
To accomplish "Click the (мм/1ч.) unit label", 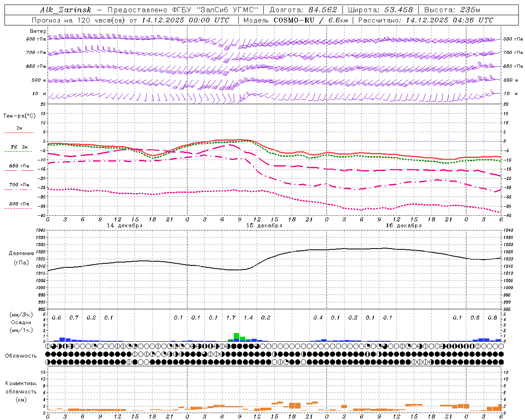I will coord(21,330).
